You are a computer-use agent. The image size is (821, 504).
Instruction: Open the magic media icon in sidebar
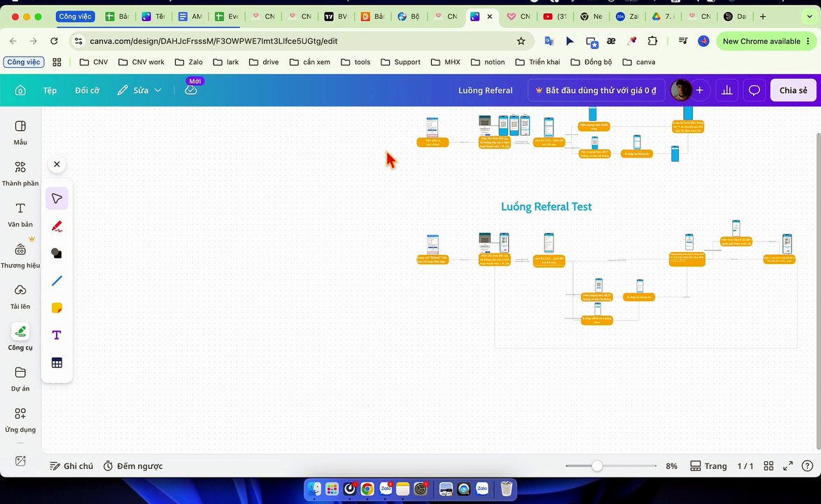point(20,461)
